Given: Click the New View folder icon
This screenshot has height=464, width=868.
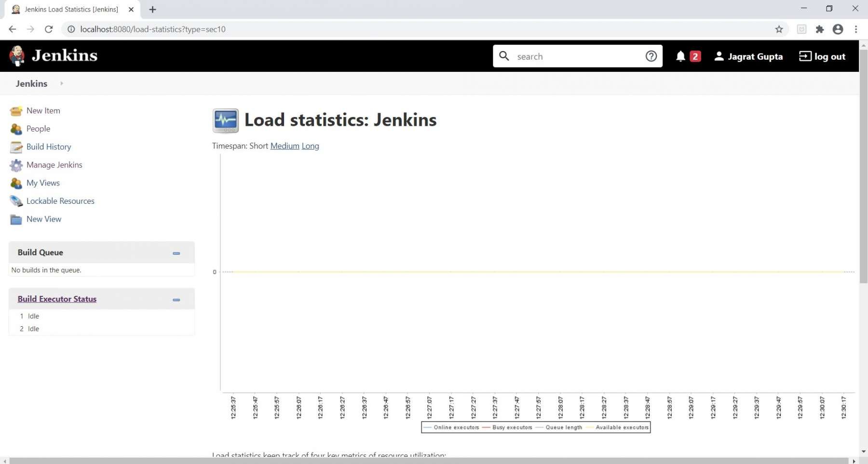Looking at the screenshot, I should coord(16,220).
